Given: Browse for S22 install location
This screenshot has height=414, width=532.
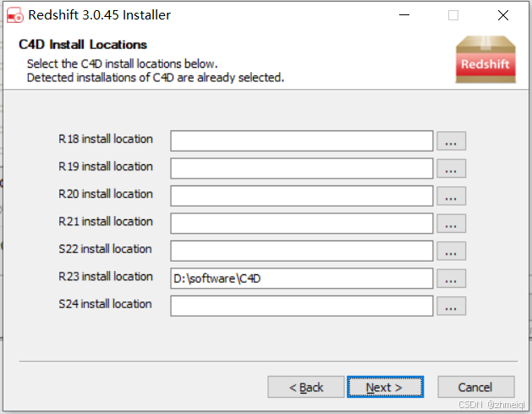Looking at the screenshot, I should 451,251.
